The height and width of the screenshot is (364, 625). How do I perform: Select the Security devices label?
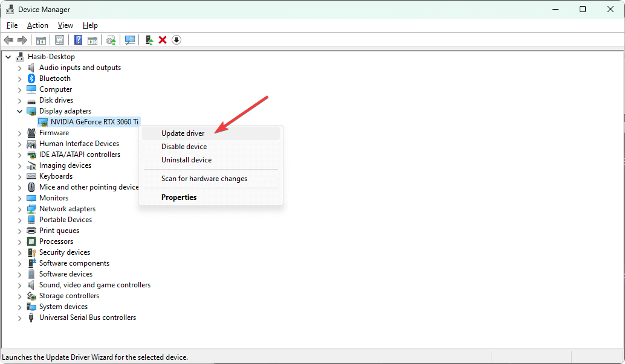click(65, 252)
